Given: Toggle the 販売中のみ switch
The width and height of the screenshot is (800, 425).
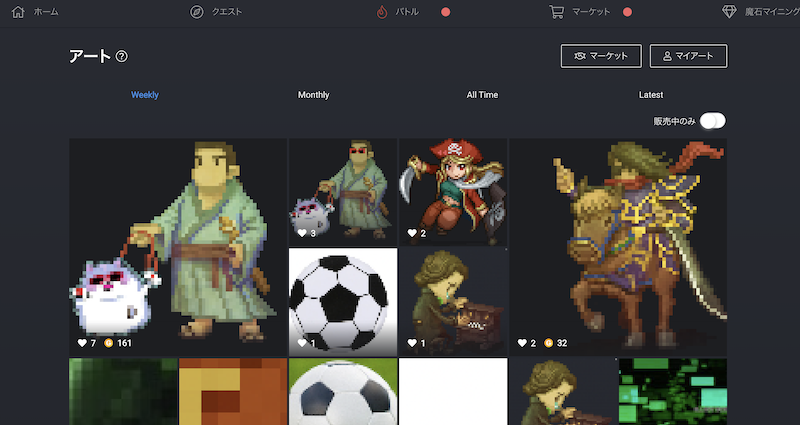Looking at the screenshot, I should pyautogui.click(x=713, y=121).
